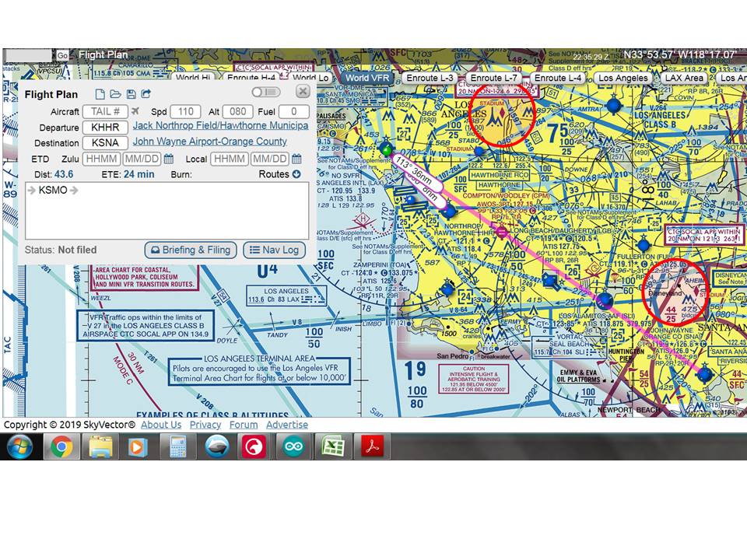Open Briefing & Filing
The width and height of the screenshot is (747, 560).
(190, 250)
